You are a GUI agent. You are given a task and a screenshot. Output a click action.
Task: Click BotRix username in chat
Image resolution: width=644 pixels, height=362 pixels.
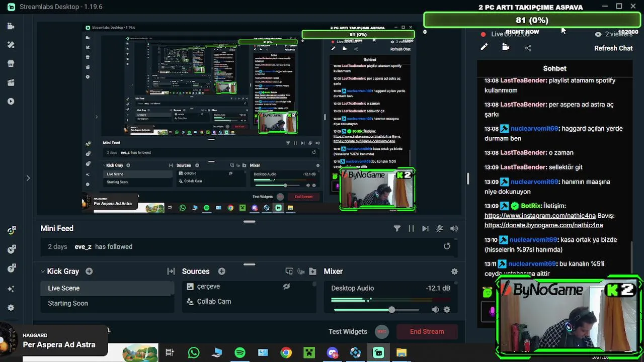tap(531, 206)
